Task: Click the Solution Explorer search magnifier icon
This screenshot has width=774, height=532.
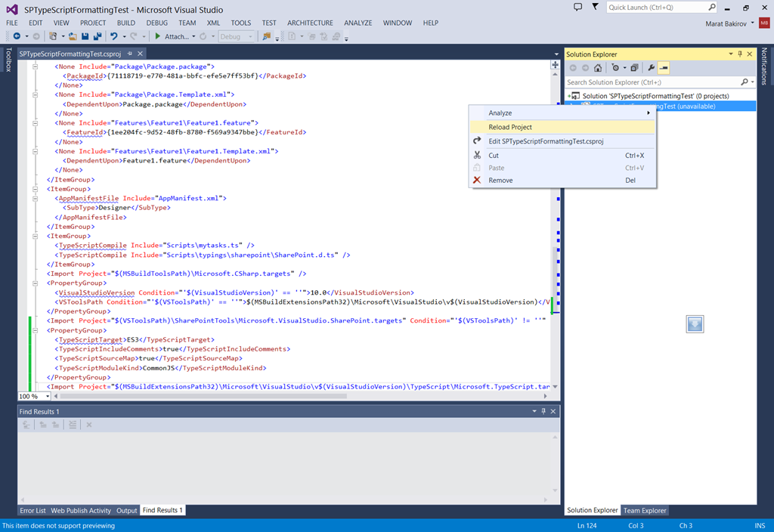Action: click(x=745, y=82)
